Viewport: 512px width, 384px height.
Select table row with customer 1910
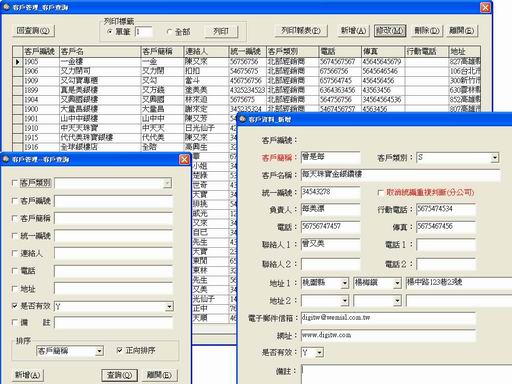click(x=125, y=128)
